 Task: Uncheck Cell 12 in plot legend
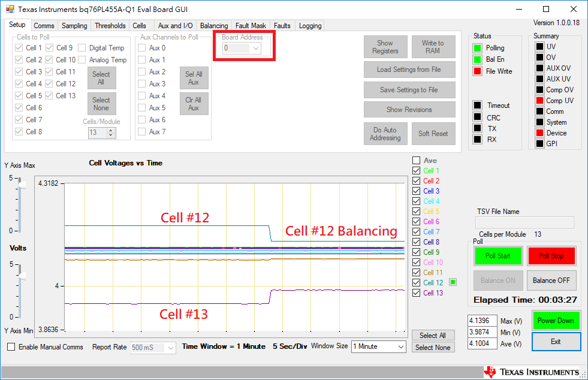pos(416,282)
